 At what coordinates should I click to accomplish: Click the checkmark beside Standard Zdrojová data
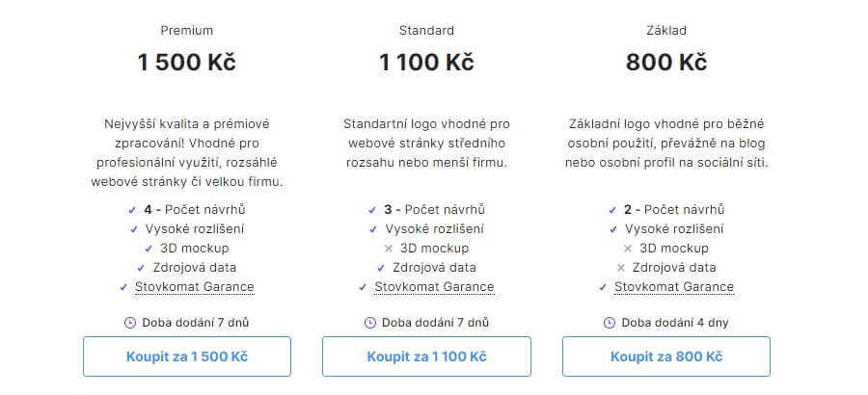point(381,268)
